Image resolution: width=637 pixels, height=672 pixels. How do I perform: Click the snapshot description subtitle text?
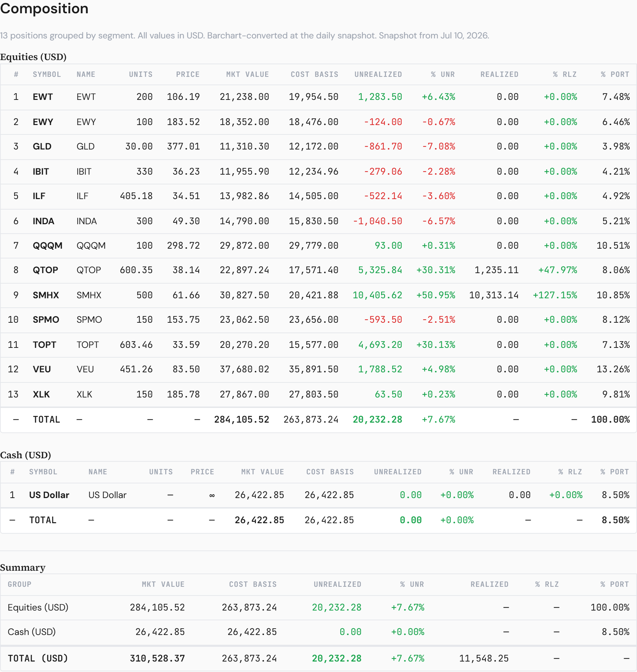tap(244, 36)
